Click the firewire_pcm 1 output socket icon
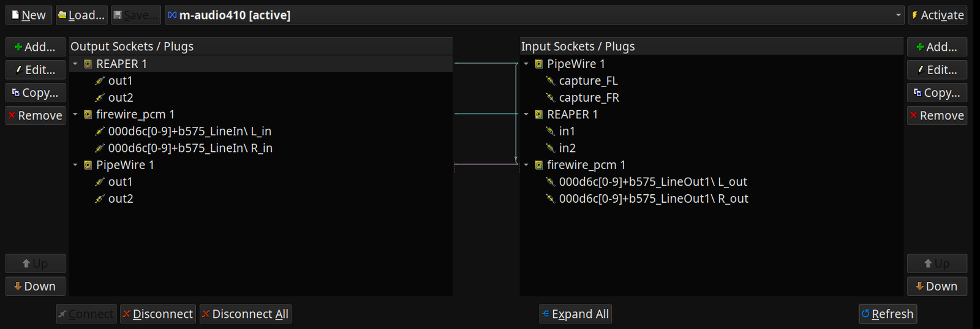Screen dimensions: 980x329 88,115
